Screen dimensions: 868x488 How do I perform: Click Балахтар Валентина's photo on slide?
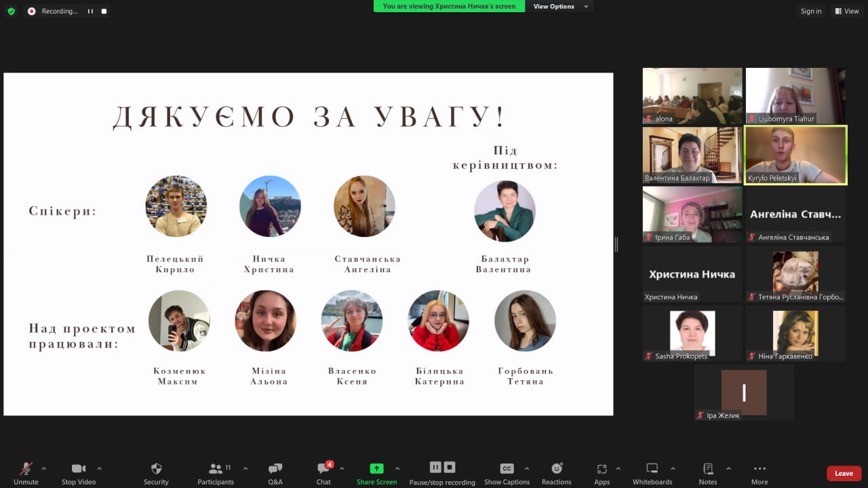pos(505,211)
